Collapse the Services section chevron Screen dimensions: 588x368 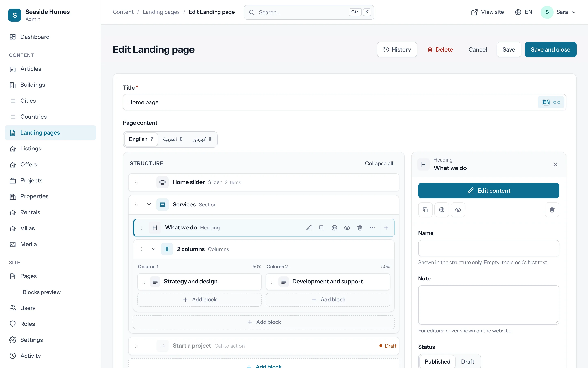tap(149, 204)
